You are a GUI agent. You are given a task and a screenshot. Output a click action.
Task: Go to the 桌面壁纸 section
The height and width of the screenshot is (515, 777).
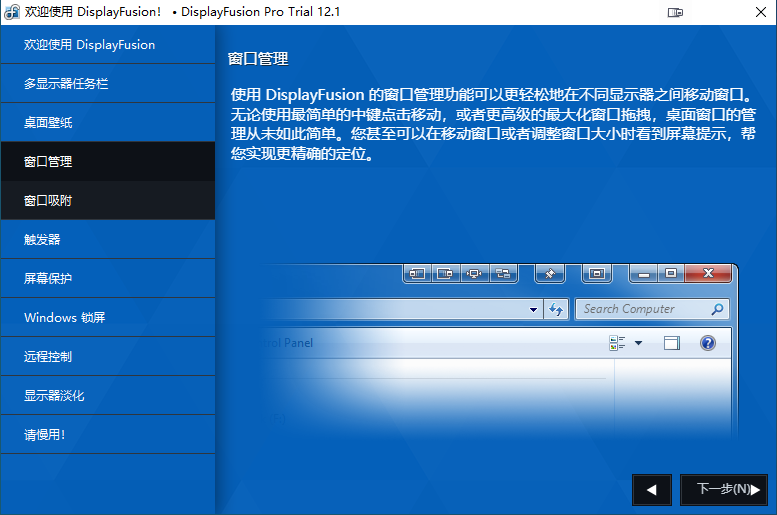(108, 122)
